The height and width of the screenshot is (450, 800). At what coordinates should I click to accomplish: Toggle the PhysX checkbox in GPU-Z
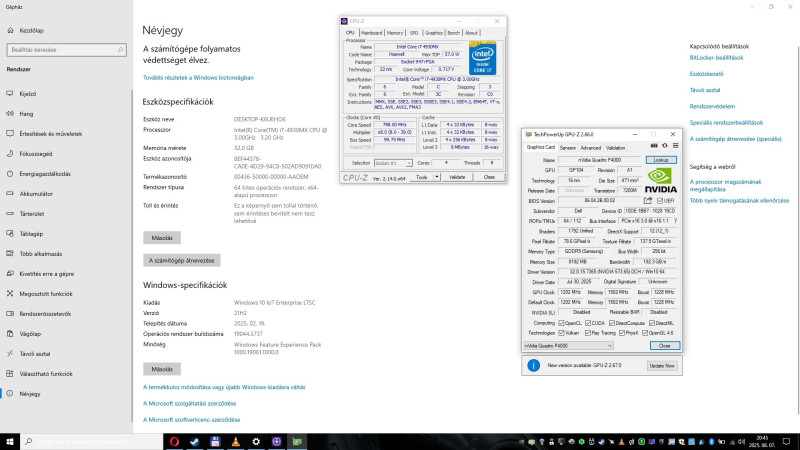[x=621, y=333]
